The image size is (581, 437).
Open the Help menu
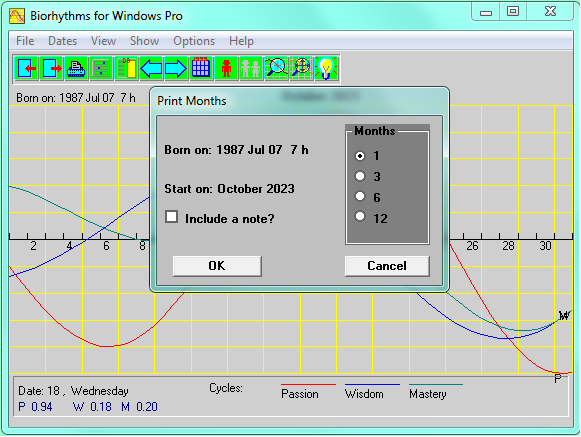pyautogui.click(x=241, y=41)
